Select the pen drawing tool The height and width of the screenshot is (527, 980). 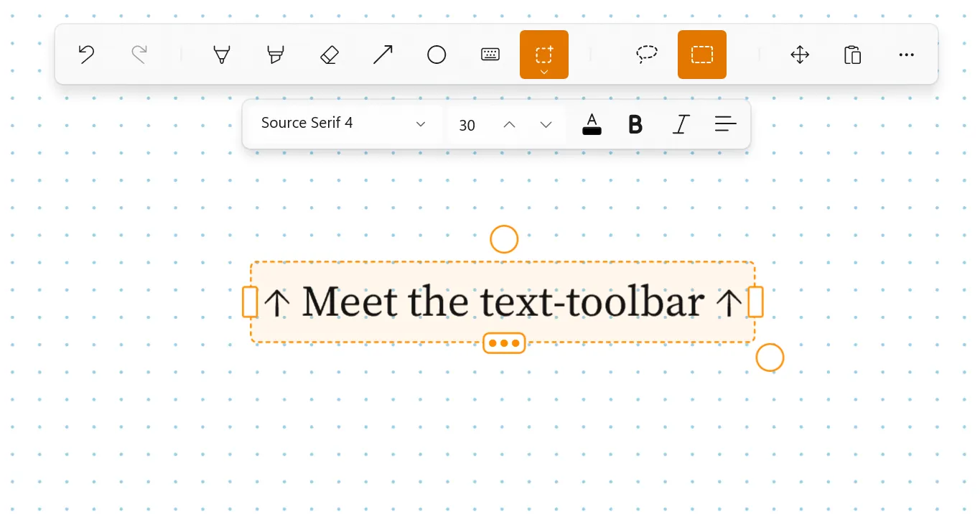point(222,55)
